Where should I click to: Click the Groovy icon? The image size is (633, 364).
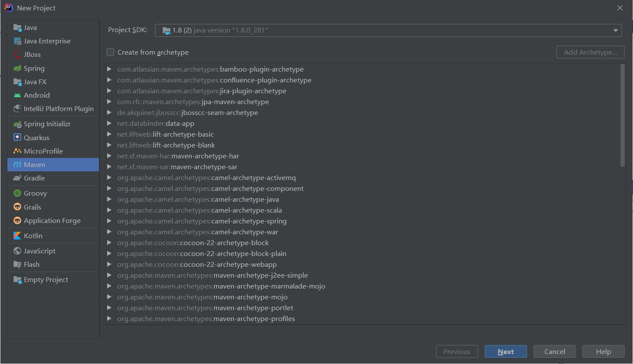[x=17, y=193]
